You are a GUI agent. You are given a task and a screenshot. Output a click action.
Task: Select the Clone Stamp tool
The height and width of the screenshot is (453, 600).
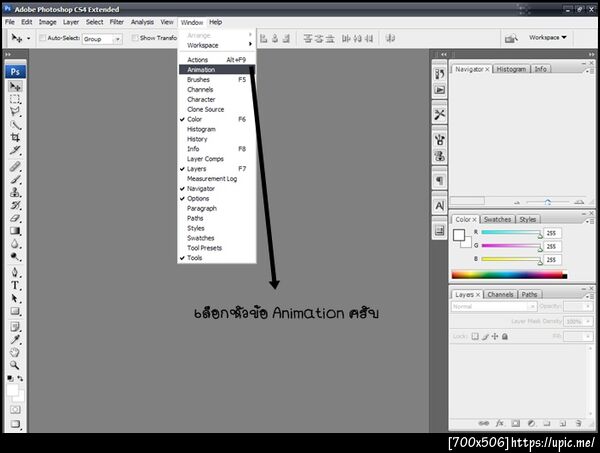[15, 192]
